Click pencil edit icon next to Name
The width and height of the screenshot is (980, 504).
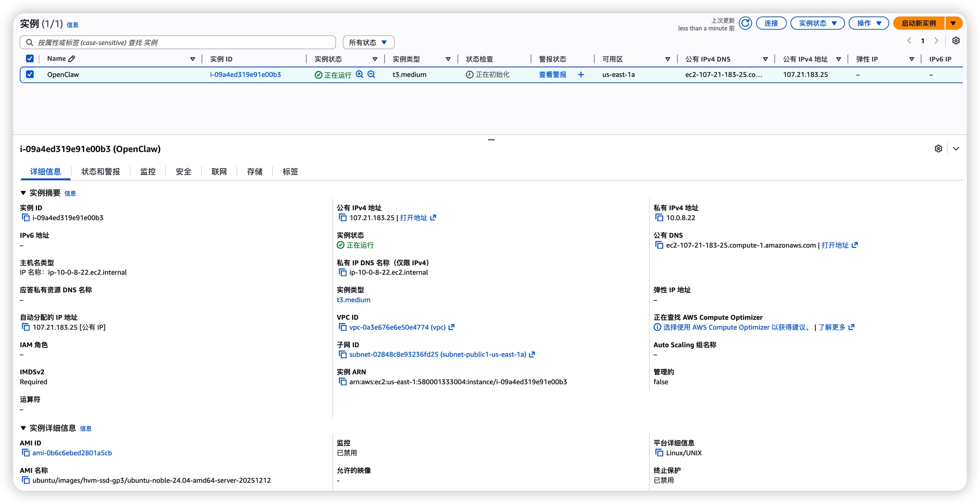(x=71, y=59)
